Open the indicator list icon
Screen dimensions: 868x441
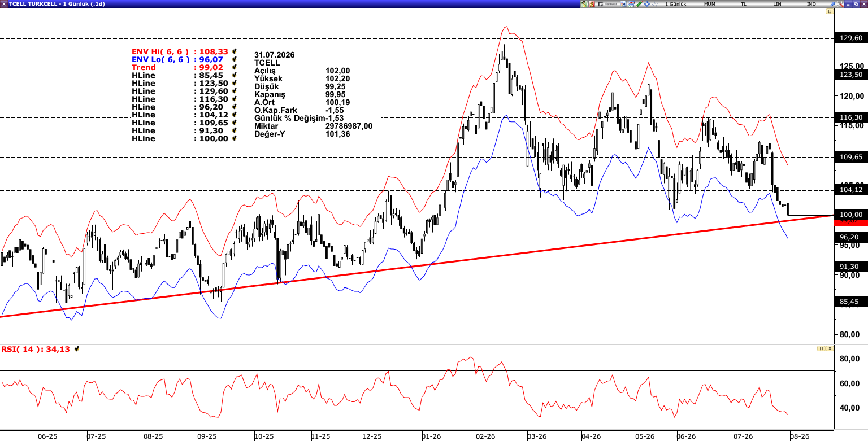point(623,4)
